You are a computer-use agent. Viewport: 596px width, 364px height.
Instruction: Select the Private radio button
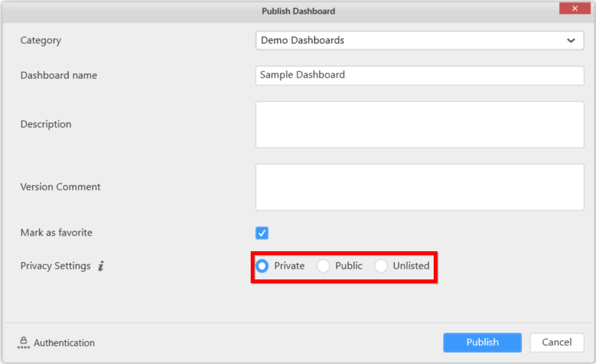point(262,266)
